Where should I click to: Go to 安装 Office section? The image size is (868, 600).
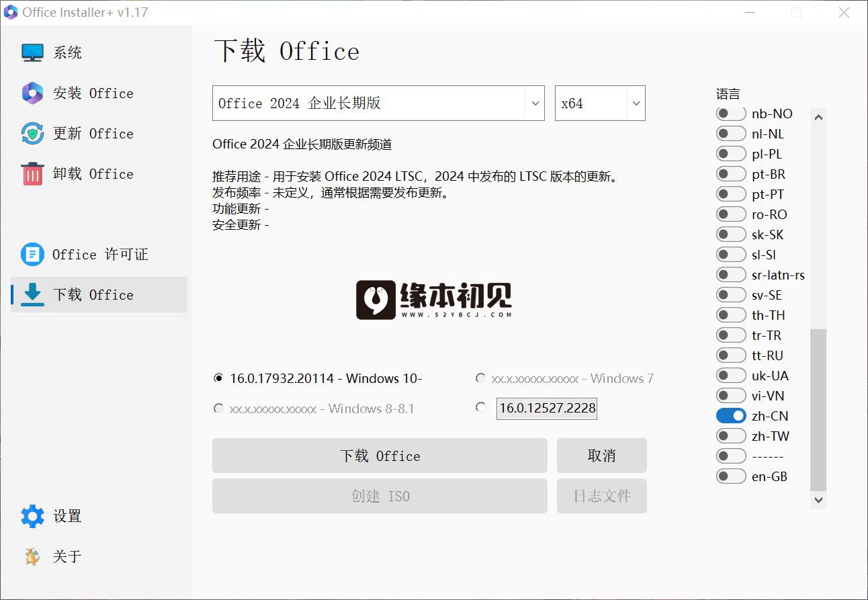[99, 93]
